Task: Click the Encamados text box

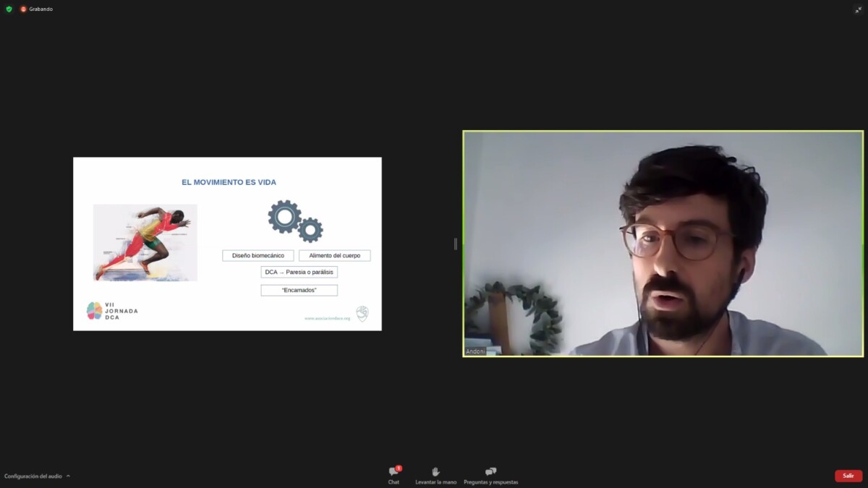Action: pyautogui.click(x=299, y=290)
